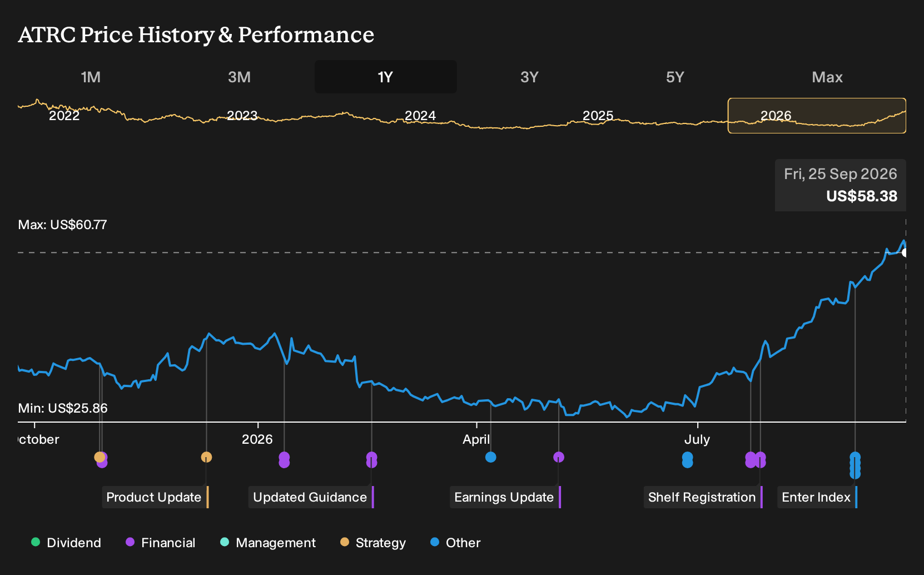924x575 pixels.
Task: Toggle the Dividend legend filter
Action: (x=66, y=543)
